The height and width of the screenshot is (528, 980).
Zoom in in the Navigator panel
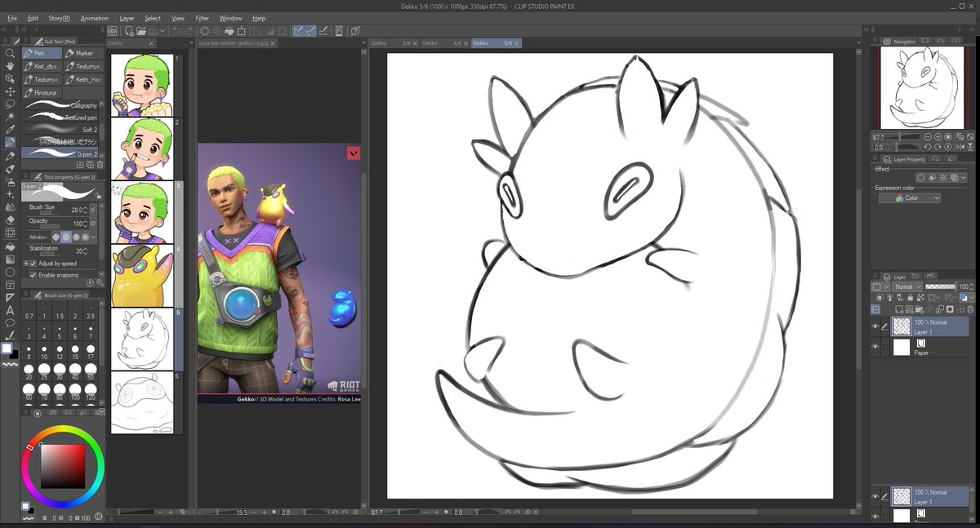938,136
